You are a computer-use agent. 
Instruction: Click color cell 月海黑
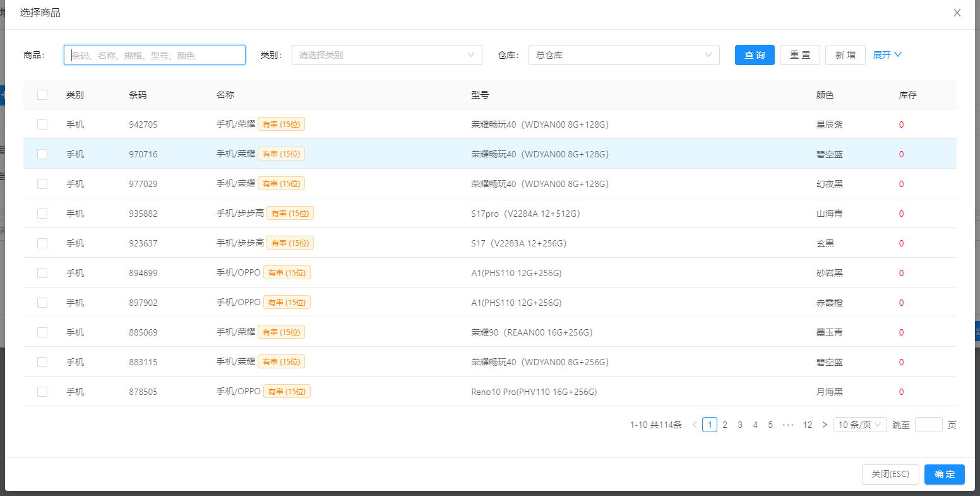829,392
